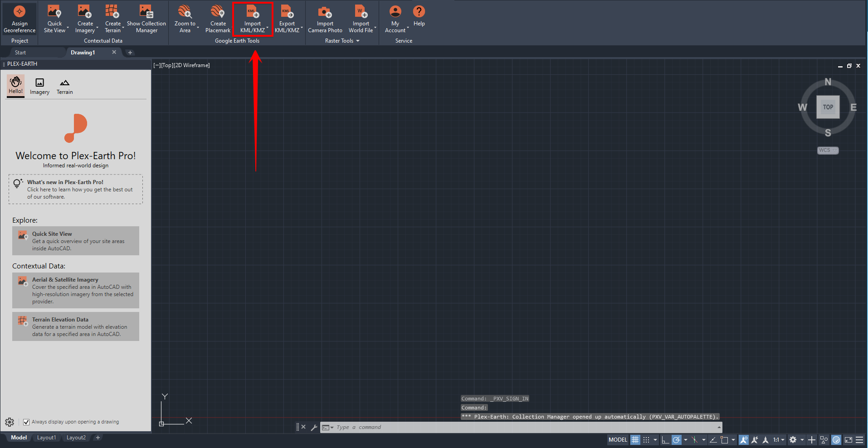This screenshot has width=868, height=448.
Task: Expand Zoom to Area dropdown arrow
Action: click(198, 28)
